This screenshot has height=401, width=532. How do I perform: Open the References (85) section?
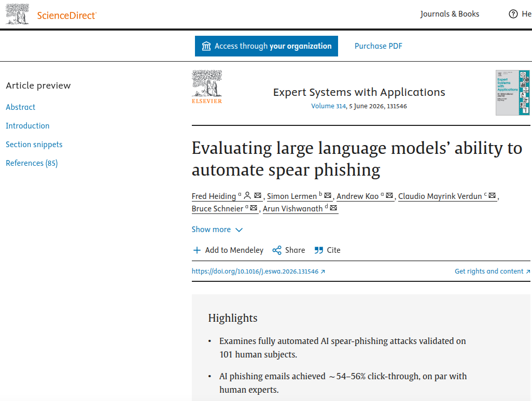click(x=32, y=163)
